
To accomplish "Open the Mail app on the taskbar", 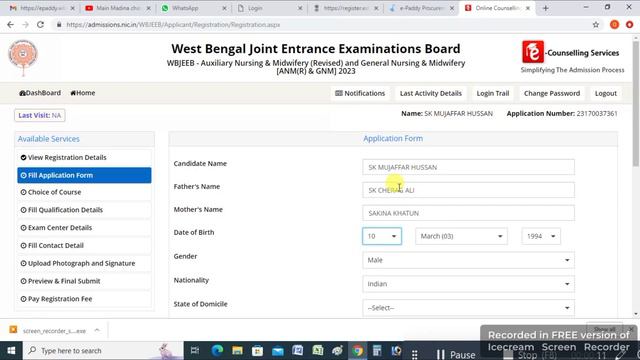I will tap(278, 350).
